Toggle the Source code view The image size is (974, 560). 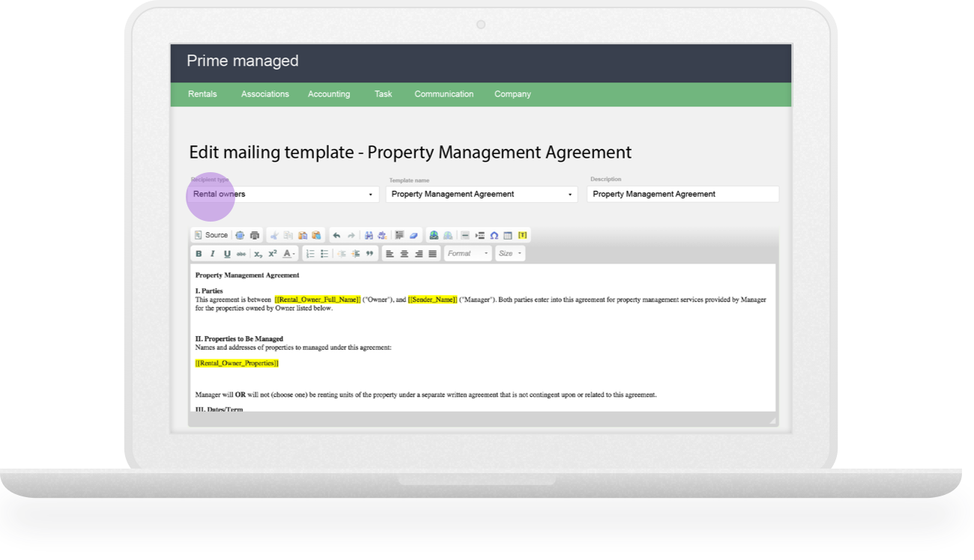(214, 234)
